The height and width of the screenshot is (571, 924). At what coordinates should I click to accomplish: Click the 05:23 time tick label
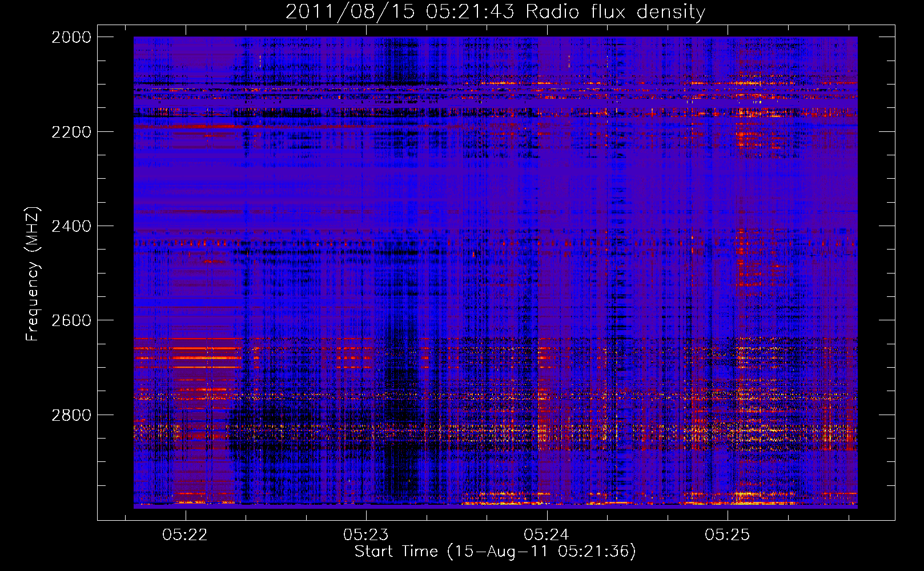click(x=366, y=535)
